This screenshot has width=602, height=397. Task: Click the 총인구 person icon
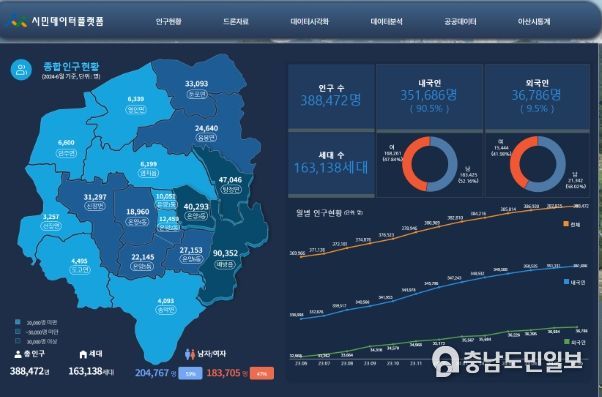(18, 354)
